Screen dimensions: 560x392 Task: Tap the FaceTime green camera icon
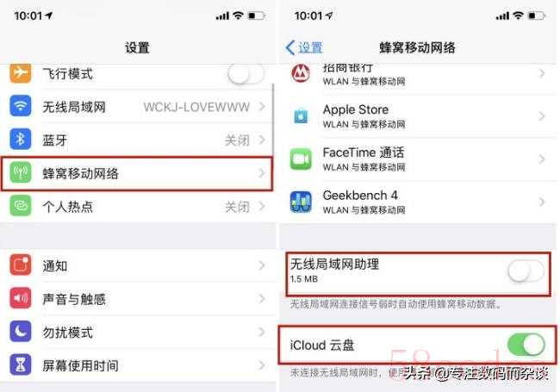tap(301, 159)
